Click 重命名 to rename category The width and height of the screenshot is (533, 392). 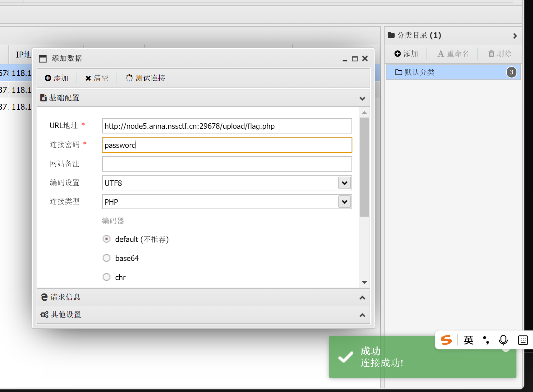tap(453, 54)
